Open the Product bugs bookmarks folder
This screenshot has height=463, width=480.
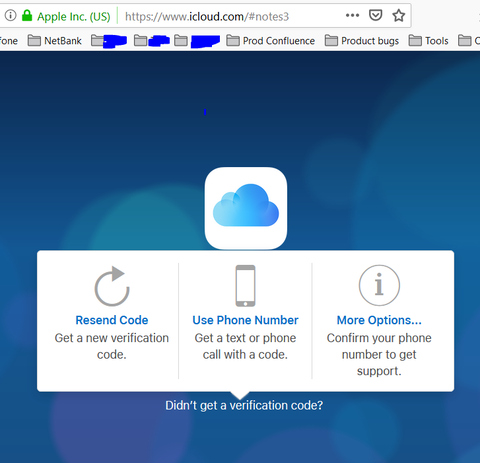tap(362, 41)
